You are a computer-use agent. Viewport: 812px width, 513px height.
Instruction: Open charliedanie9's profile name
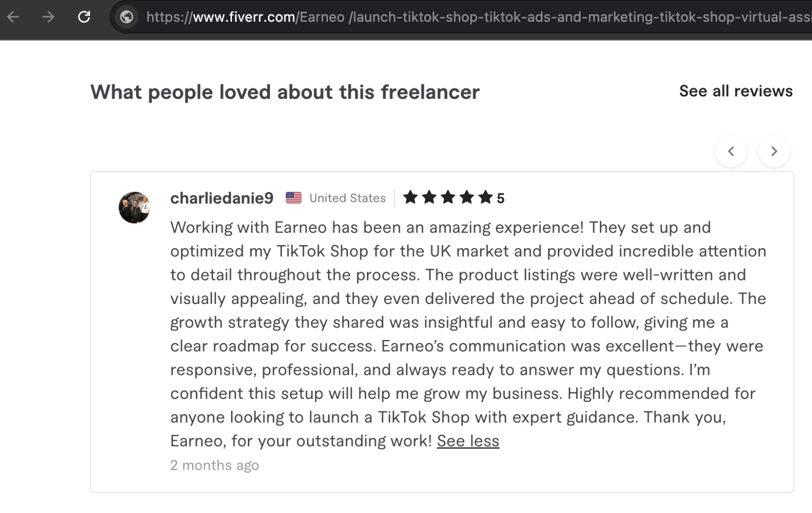tap(222, 198)
